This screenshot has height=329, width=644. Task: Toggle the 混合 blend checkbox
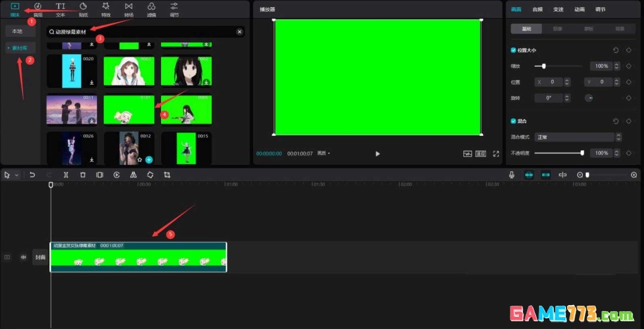point(513,121)
